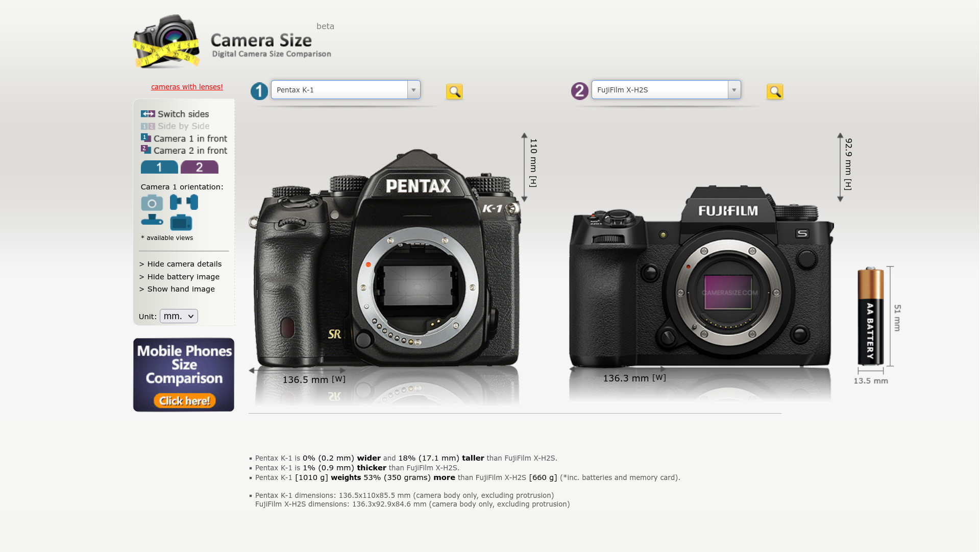Select right side view orientation icon
Image resolution: width=980 pixels, height=552 pixels.
pos(192,202)
